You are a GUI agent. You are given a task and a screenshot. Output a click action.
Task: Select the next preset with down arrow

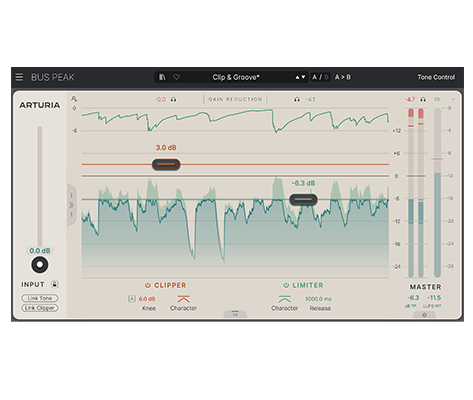click(303, 77)
